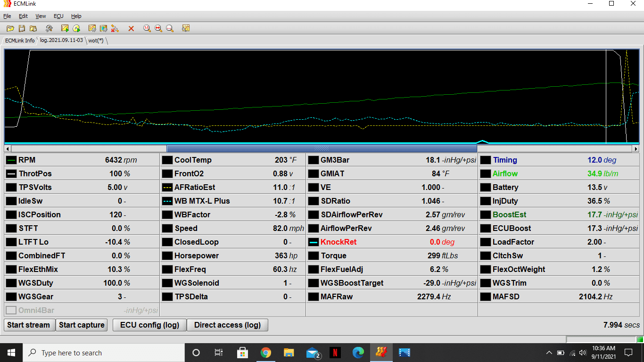Toggle the Airflow graph trace box
644x362 pixels.
485,174
